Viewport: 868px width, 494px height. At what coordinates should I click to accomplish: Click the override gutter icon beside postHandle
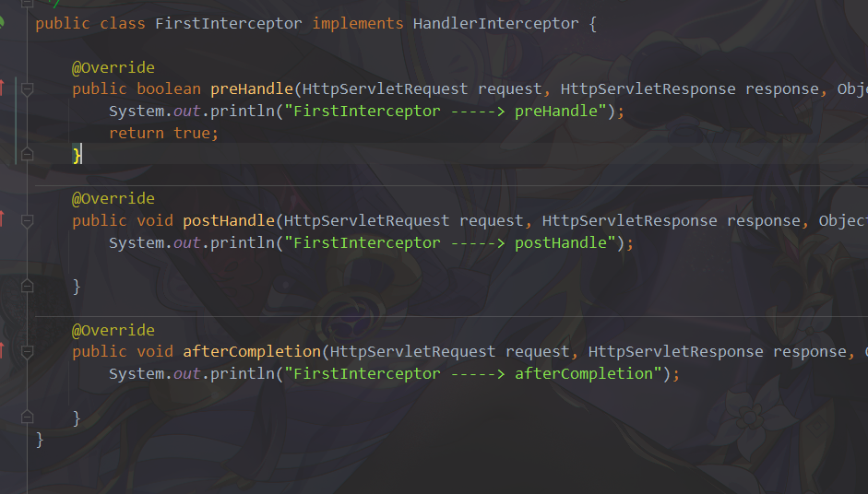click(x=2, y=219)
